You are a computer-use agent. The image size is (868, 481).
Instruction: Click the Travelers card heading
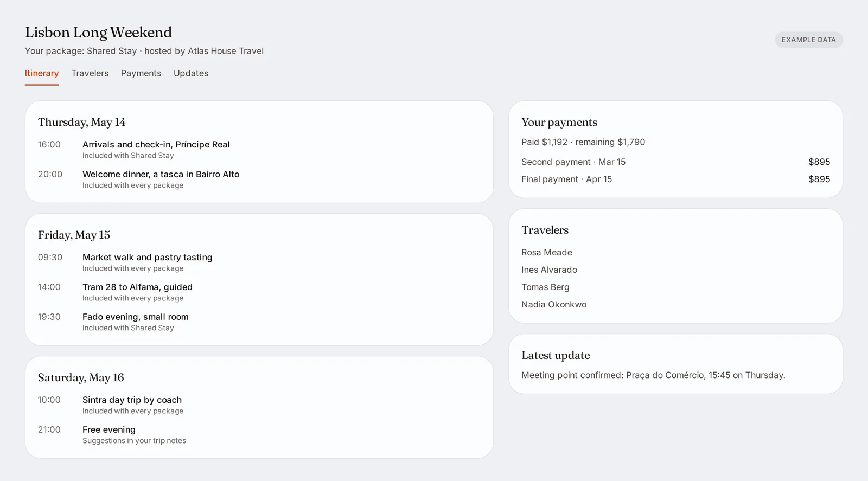[545, 230]
